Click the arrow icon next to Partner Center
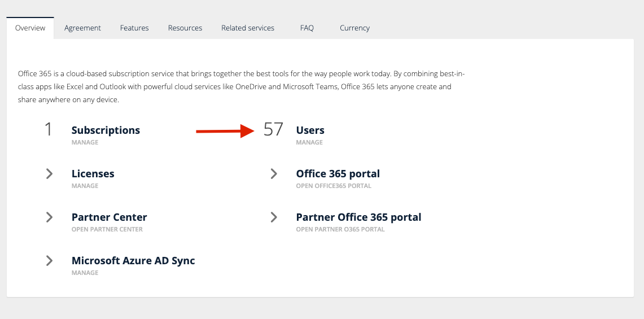 tap(49, 217)
